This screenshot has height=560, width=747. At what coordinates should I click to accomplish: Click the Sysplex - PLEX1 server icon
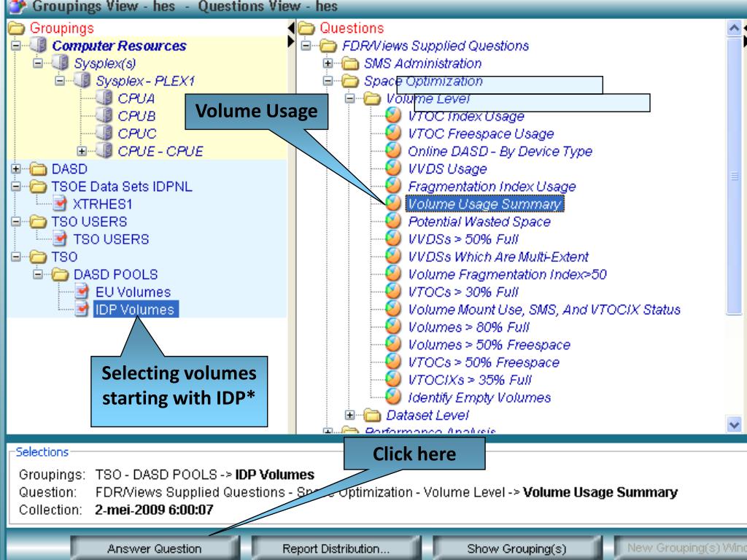click(82, 80)
